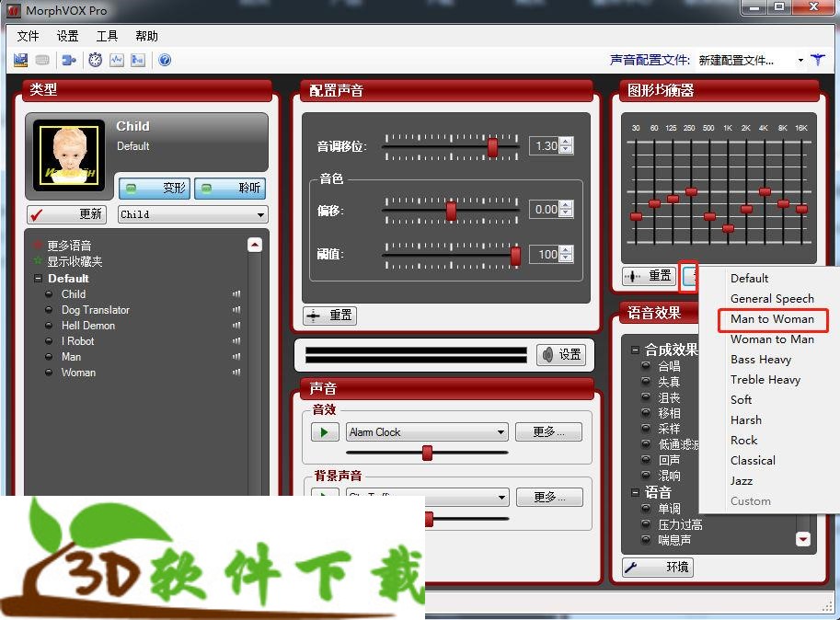Choose Treble Heavy equalizer preset

(x=765, y=380)
